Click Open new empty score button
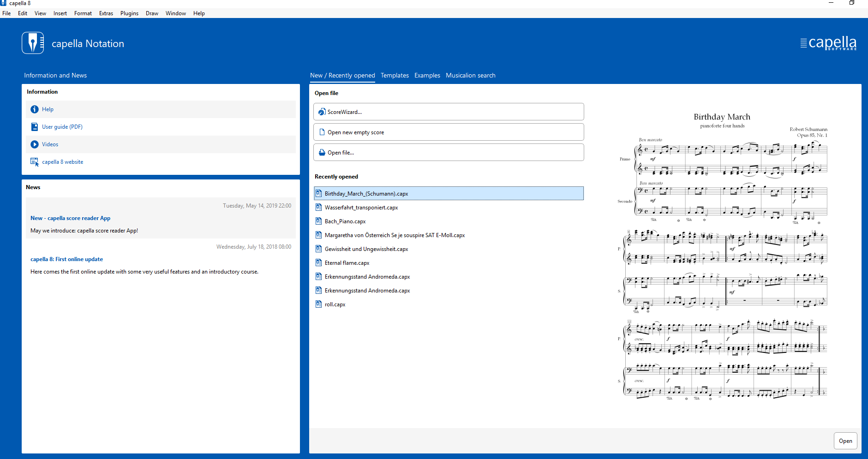 pos(449,132)
